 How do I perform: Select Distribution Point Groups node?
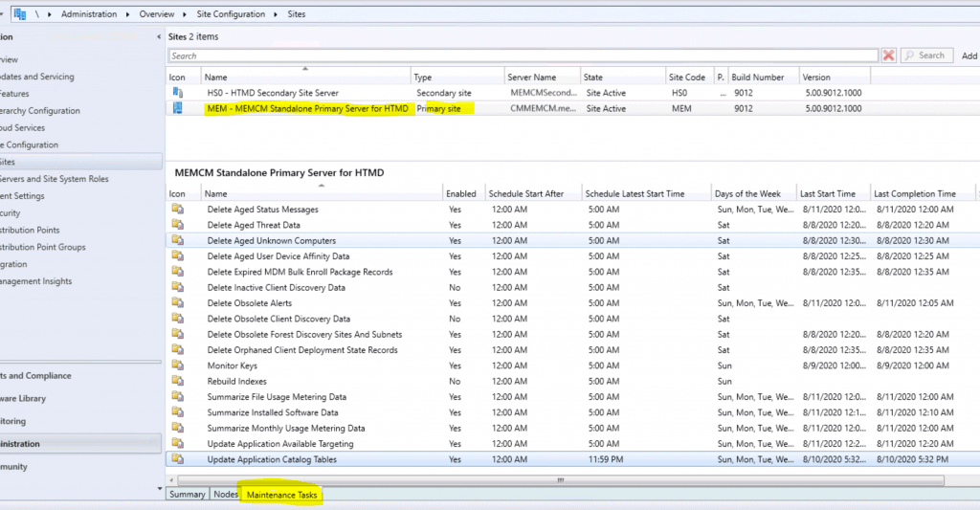click(43, 247)
